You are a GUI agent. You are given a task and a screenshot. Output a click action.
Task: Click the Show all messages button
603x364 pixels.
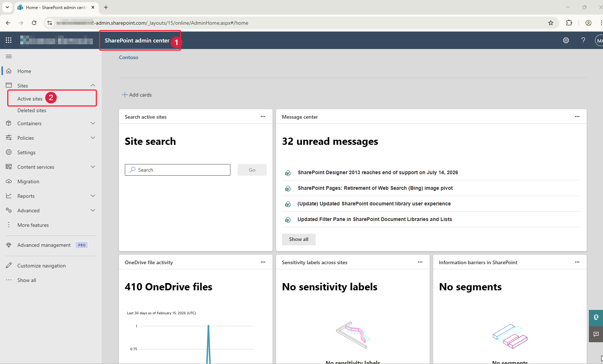[x=298, y=239]
